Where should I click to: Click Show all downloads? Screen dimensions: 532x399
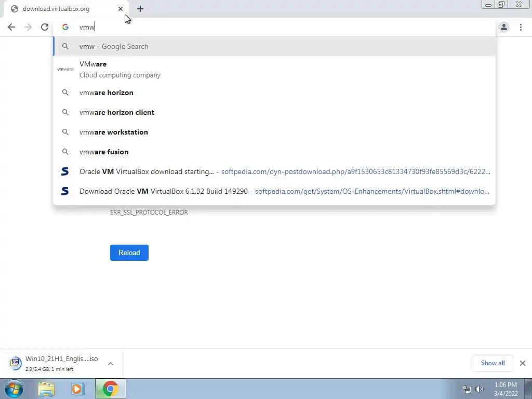(x=493, y=363)
